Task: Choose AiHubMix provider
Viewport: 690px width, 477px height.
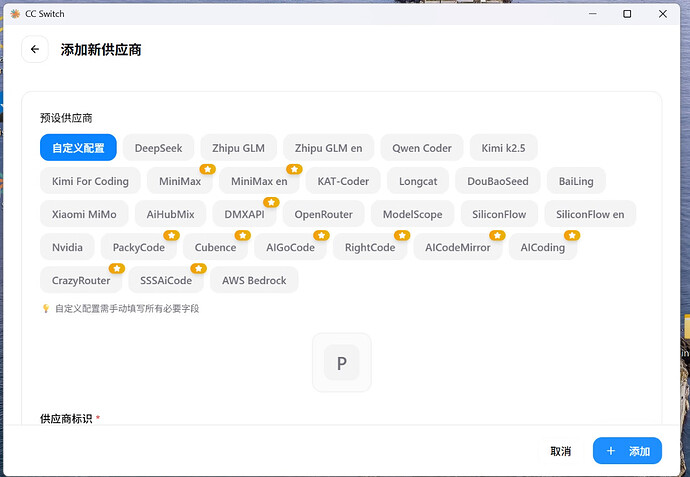Action: [170, 214]
